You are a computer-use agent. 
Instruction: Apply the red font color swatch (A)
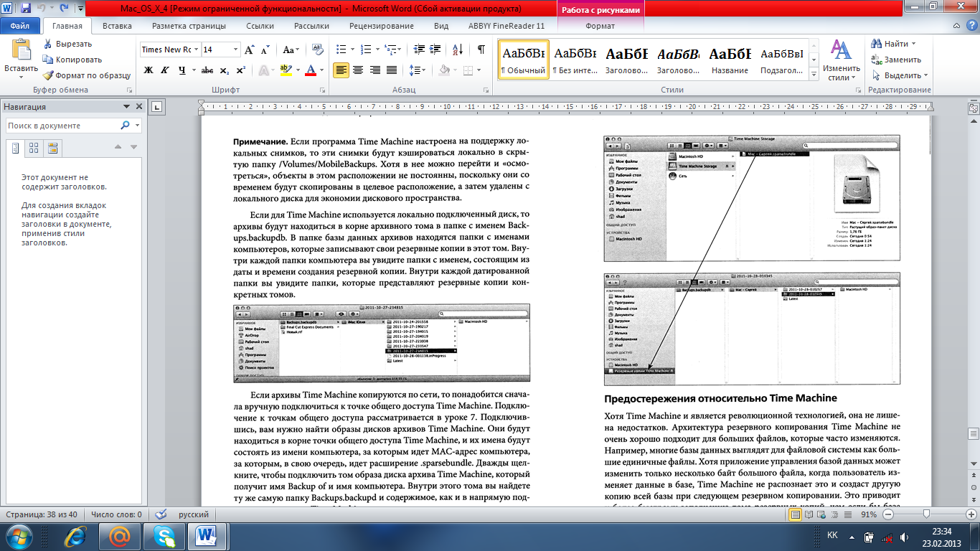coord(311,70)
